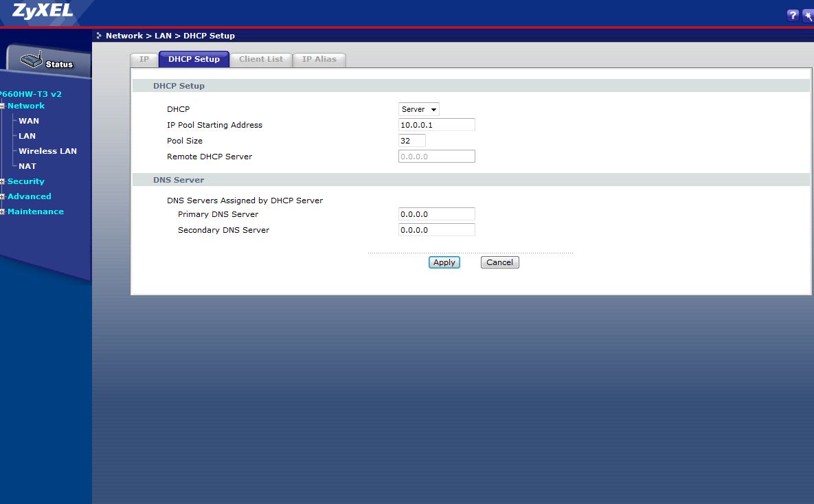Screen dimensions: 814x504
Task: Open the Help question mark icon
Action: click(793, 15)
